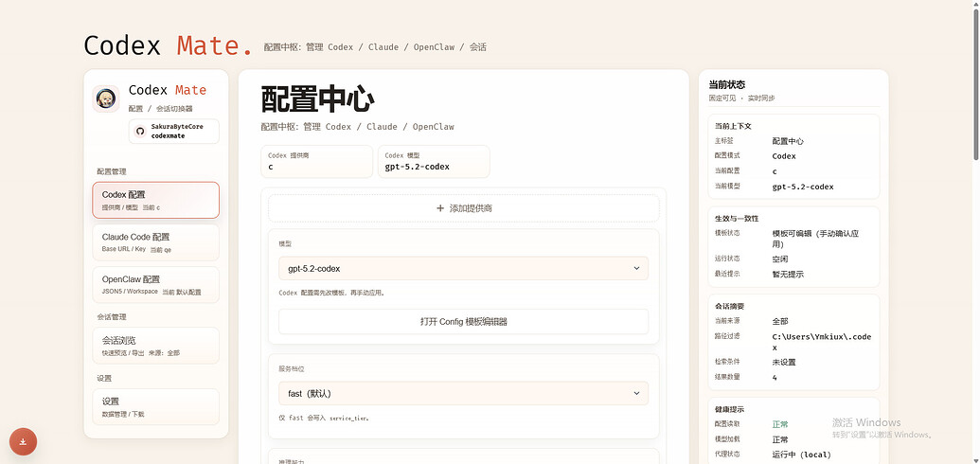Click the 服务档位 label
This screenshot has height=464, width=980.
click(292, 369)
